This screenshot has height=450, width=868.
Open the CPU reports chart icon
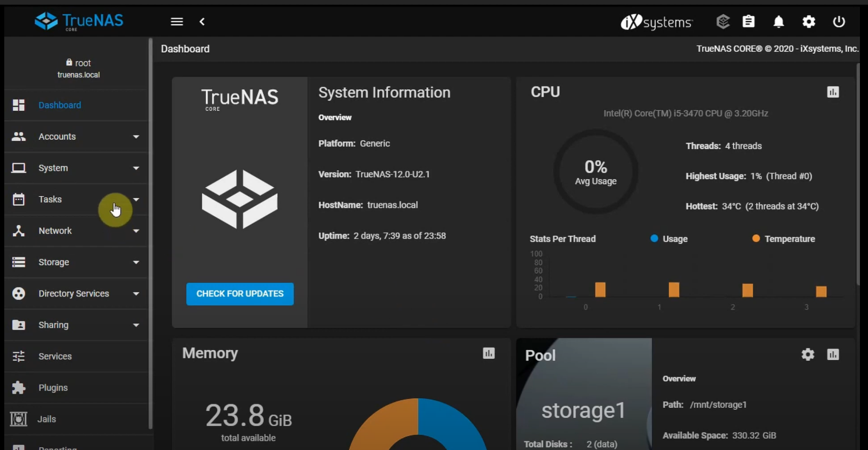point(833,92)
